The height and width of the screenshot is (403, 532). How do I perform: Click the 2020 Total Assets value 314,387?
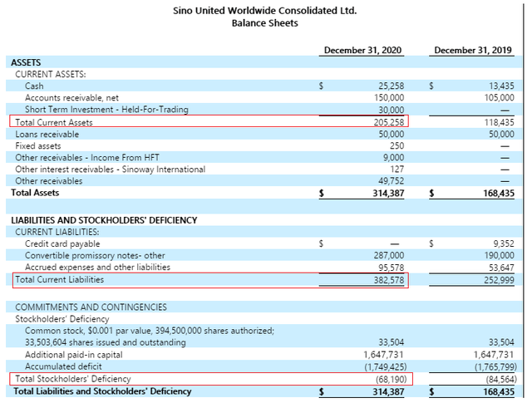pyautogui.click(x=388, y=194)
